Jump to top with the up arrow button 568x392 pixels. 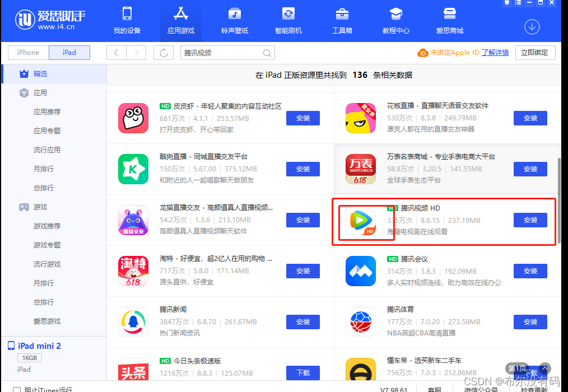(x=544, y=369)
